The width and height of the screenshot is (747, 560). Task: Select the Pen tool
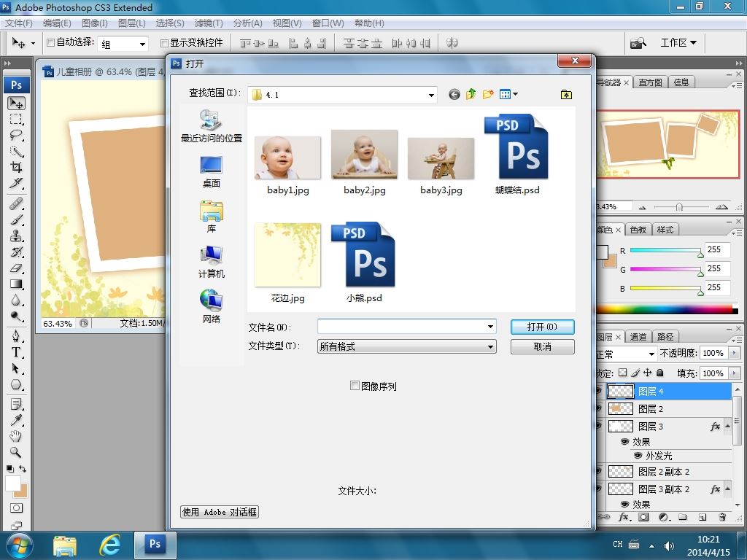pos(16,336)
